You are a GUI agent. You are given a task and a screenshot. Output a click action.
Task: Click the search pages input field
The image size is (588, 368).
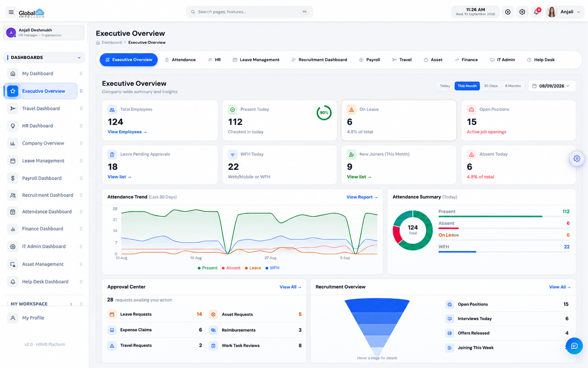(250, 12)
